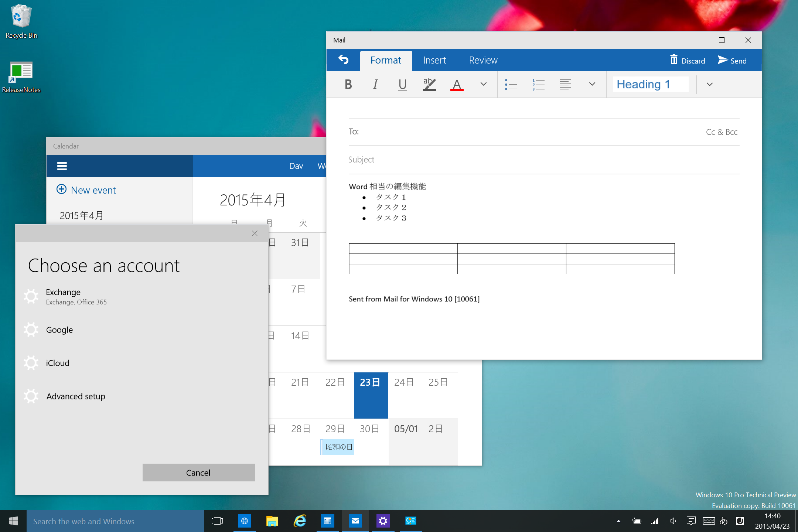Select the iCloud account option
Image resolution: width=798 pixels, height=532 pixels.
(58, 363)
